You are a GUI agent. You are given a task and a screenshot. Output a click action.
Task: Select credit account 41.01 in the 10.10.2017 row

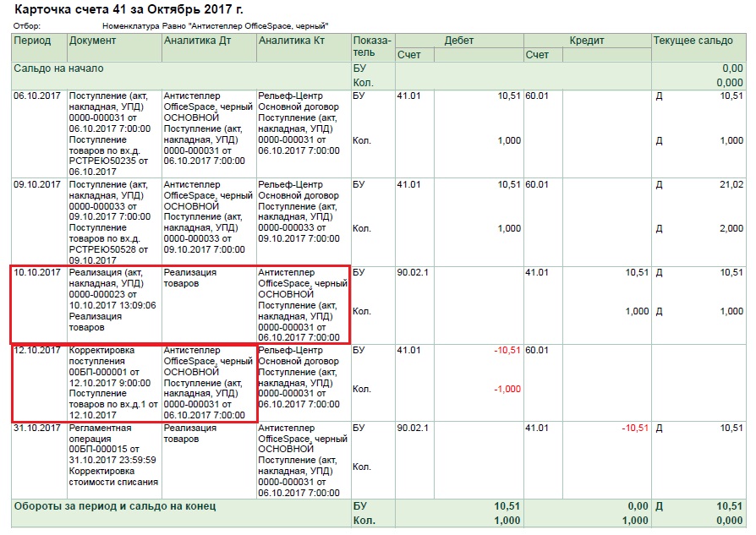(x=537, y=272)
